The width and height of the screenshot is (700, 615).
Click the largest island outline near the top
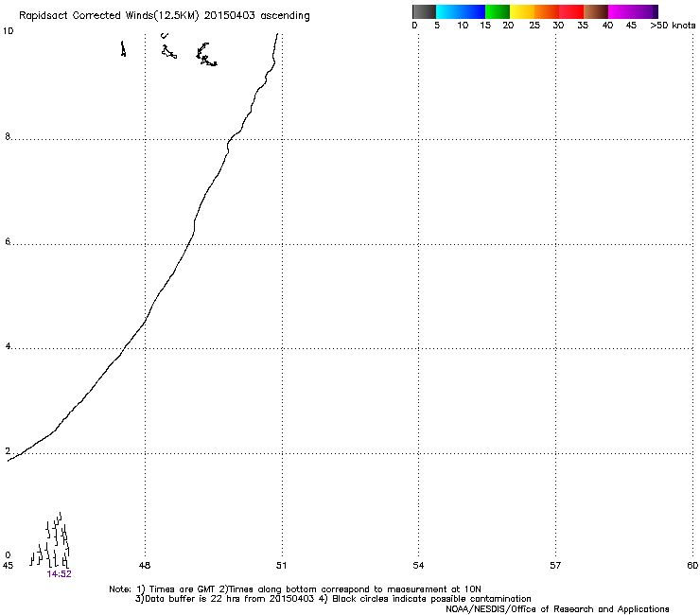tap(206, 55)
